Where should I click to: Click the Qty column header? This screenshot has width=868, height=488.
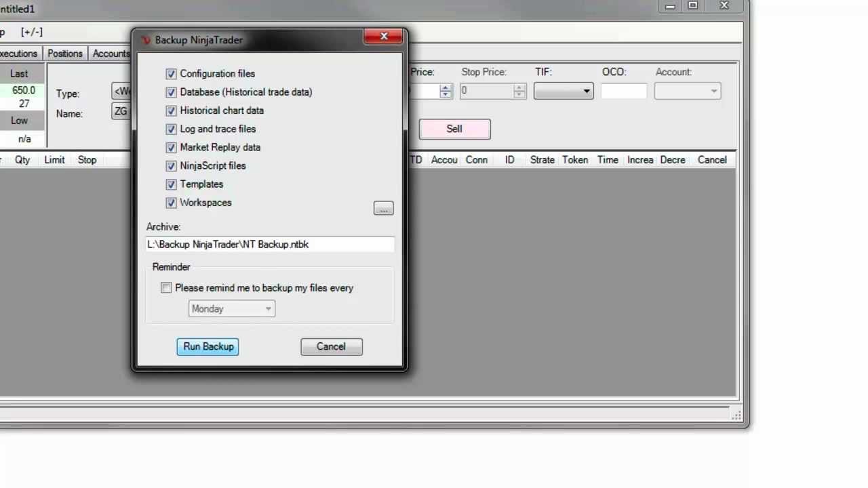point(22,160)
